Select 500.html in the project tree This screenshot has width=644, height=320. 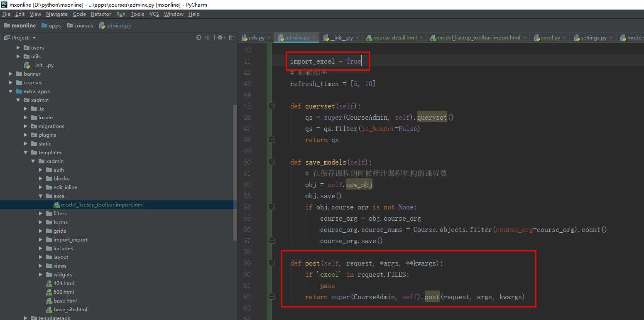pyautogui.click(x=59, y=292)
